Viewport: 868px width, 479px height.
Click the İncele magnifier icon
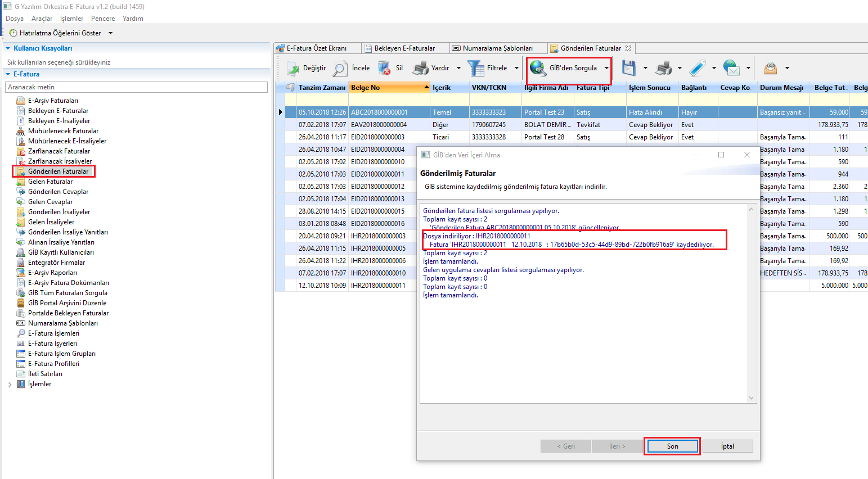coord(340,69)
